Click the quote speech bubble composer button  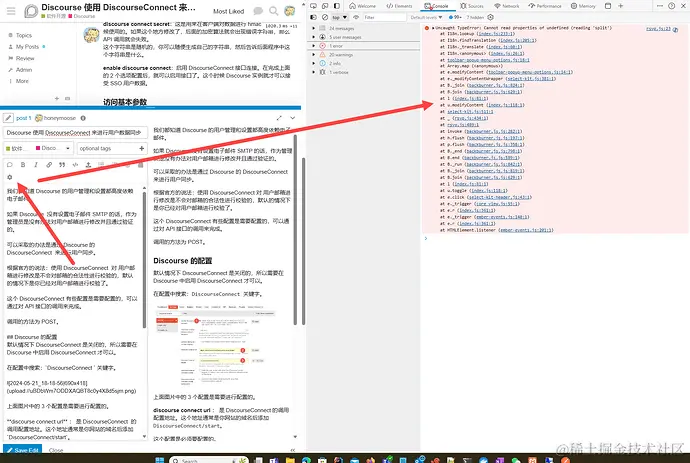coord(10,165)
